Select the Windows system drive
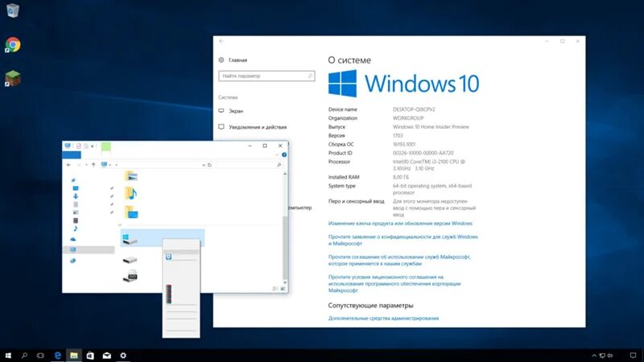The height and width of the screenshot is (362, 644). pos(163,238)
